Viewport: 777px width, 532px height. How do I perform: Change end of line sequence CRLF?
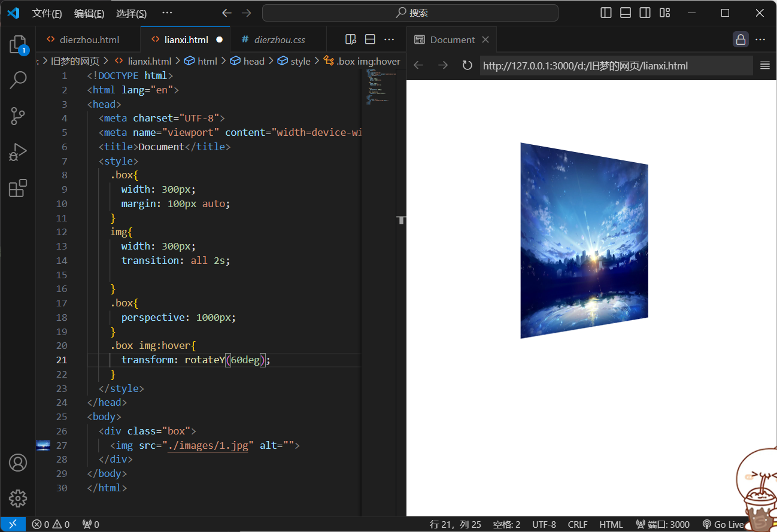pos(578,524)
